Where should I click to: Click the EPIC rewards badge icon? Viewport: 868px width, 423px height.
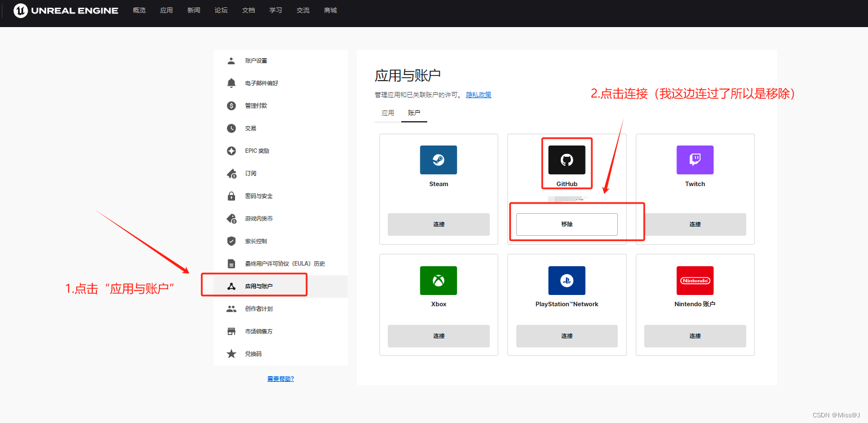click(x=231, y=151)
